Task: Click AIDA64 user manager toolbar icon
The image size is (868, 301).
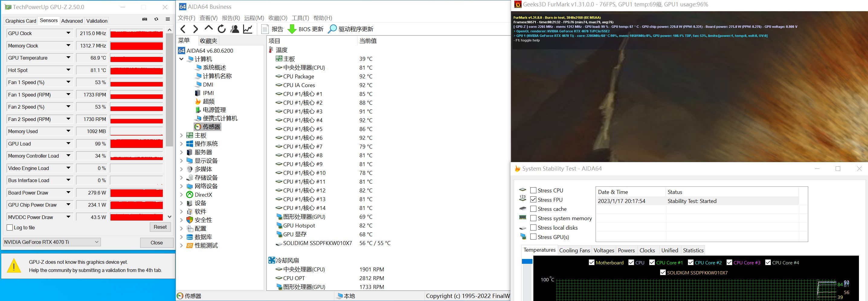Action: 235,29
